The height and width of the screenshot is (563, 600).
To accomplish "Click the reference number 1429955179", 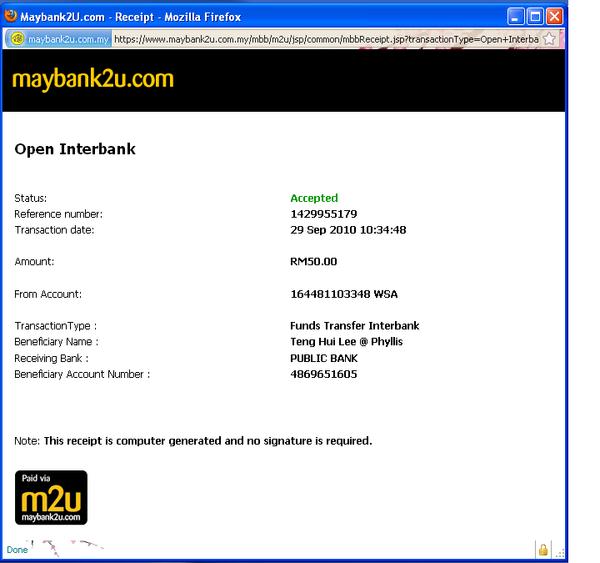I will (324, 214).
